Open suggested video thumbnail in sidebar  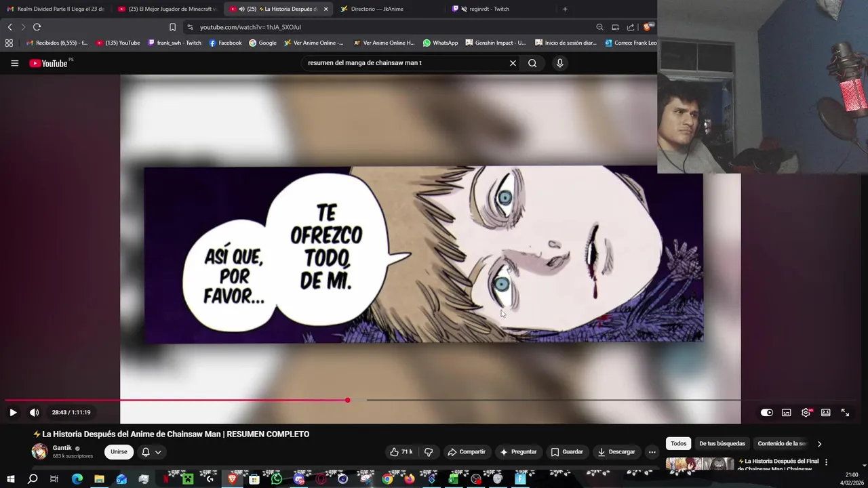coord(700,464)
